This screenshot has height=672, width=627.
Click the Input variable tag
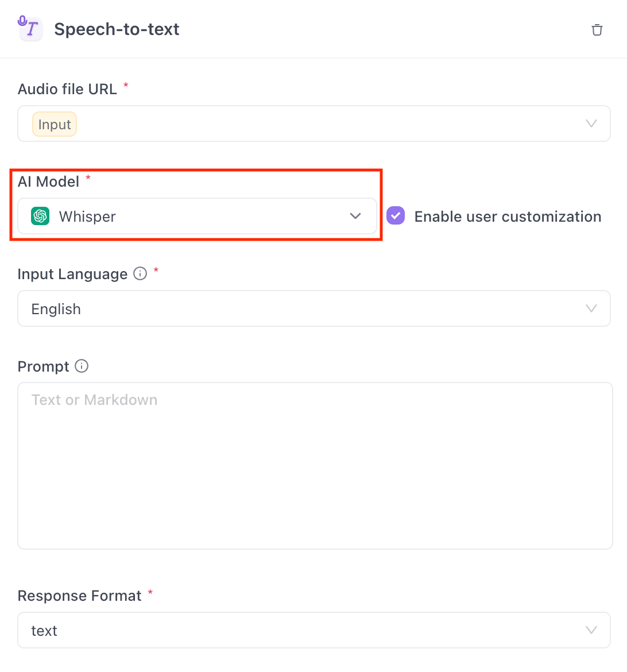55,124
